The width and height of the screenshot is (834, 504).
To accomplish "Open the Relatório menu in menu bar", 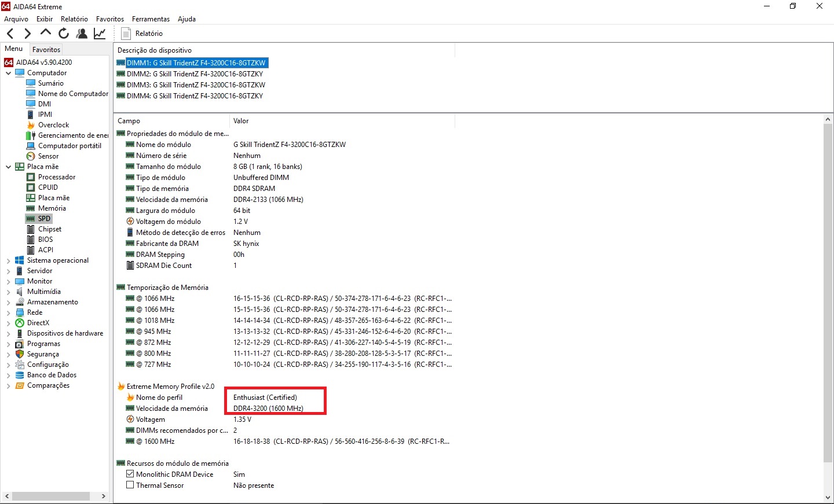I will pos(74,19).
